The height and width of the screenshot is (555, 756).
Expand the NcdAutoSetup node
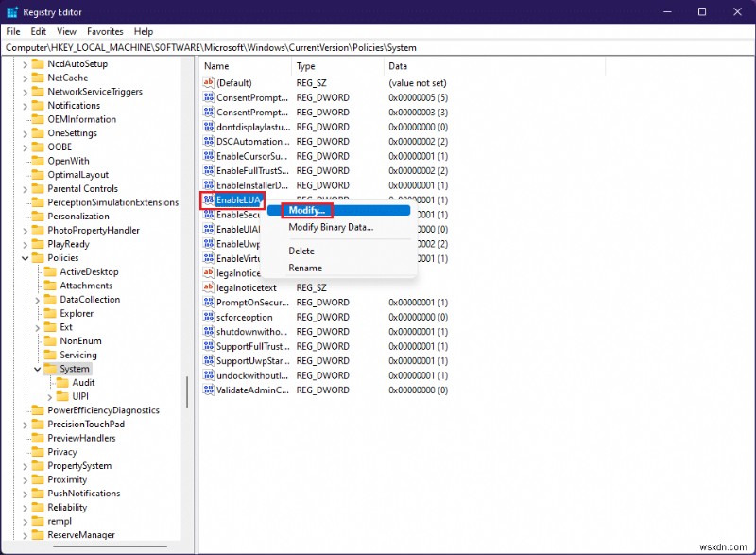(26, 64)
